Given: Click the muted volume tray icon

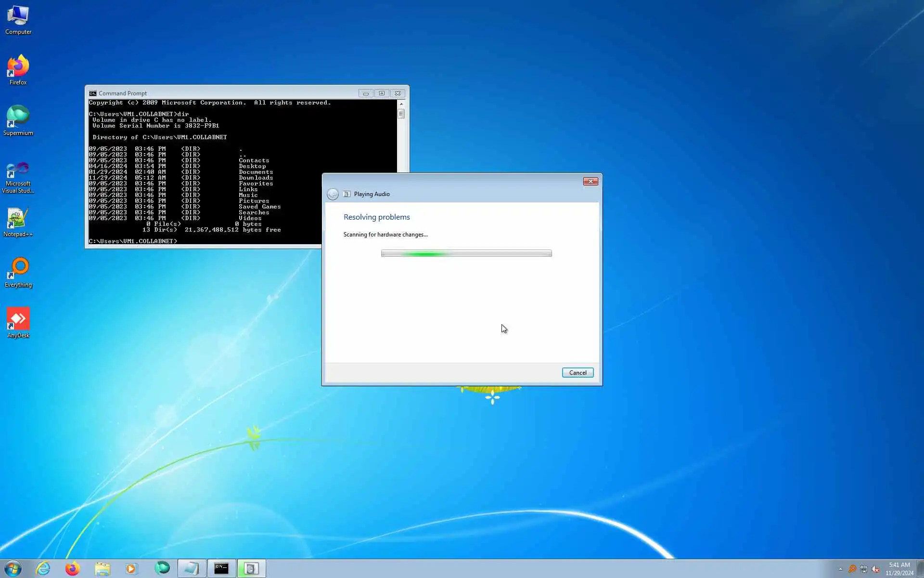Looking at the screenshot, I should coord(875,569).
